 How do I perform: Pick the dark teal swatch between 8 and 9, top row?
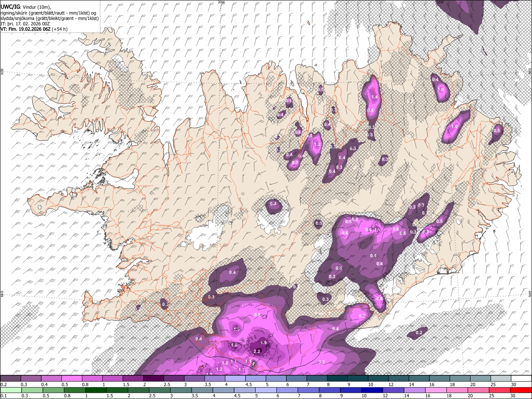point(337,378)
